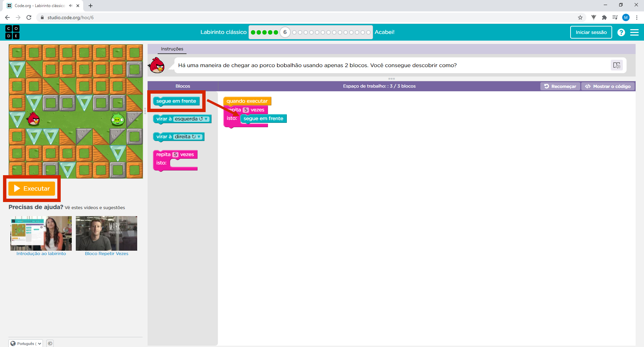644x347 pixels.
Task: Click the browser back arrow
Action: 7,17
